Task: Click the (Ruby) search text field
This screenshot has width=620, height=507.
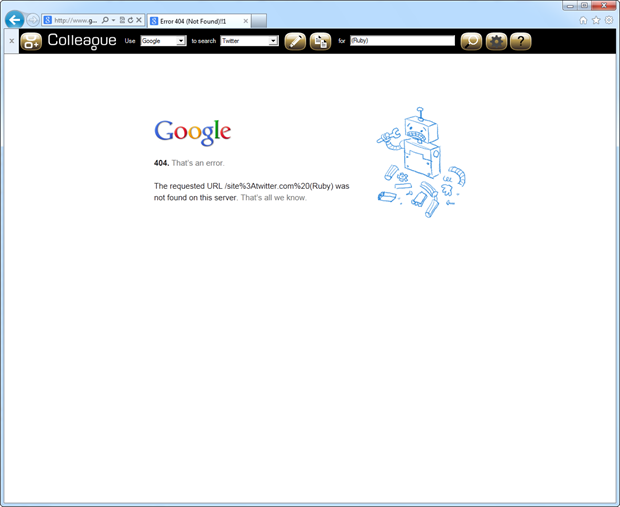Action: (403, 40)
